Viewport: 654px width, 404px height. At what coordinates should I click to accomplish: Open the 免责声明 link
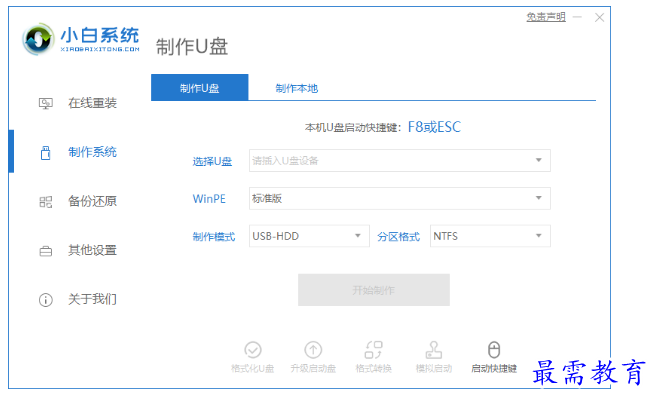coord(546,17)
